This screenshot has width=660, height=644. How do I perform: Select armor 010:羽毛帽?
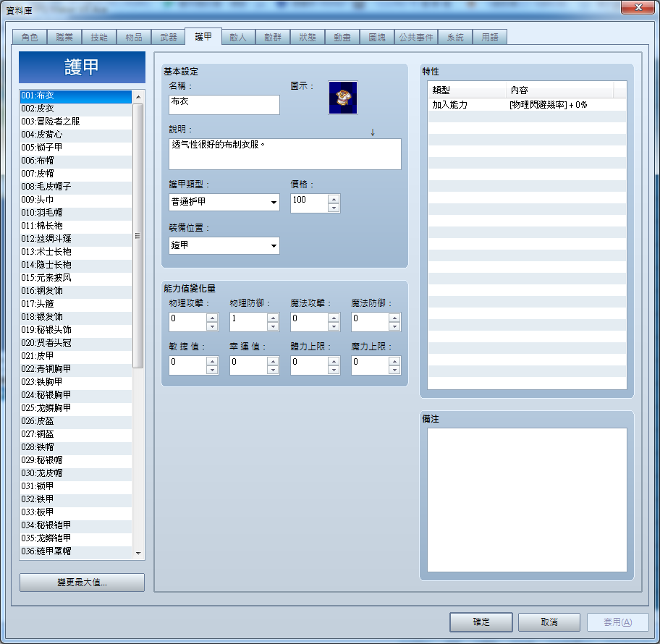pos(76,213)
